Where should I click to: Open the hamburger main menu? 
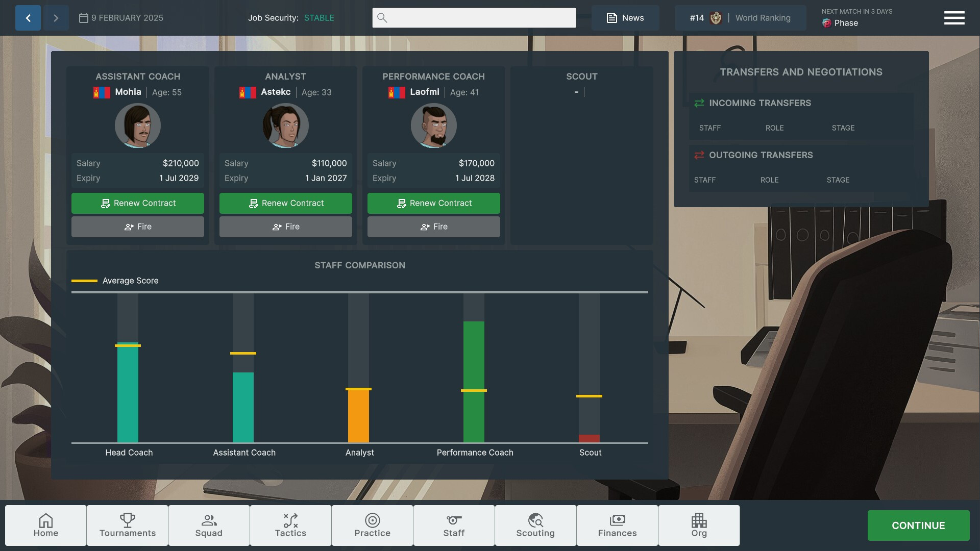click(954, 18)
